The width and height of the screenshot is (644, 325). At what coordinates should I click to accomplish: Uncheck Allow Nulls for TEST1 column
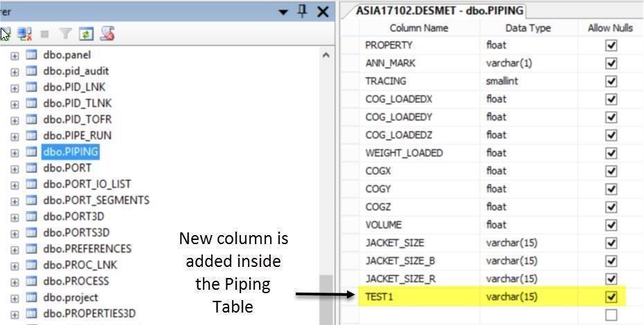[611, 296]
